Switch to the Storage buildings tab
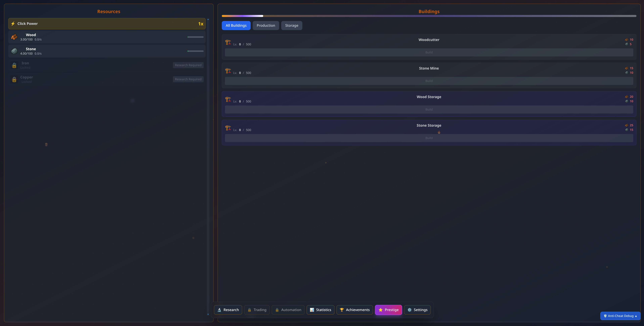This screenshot has height=326, width=644. 291,26
